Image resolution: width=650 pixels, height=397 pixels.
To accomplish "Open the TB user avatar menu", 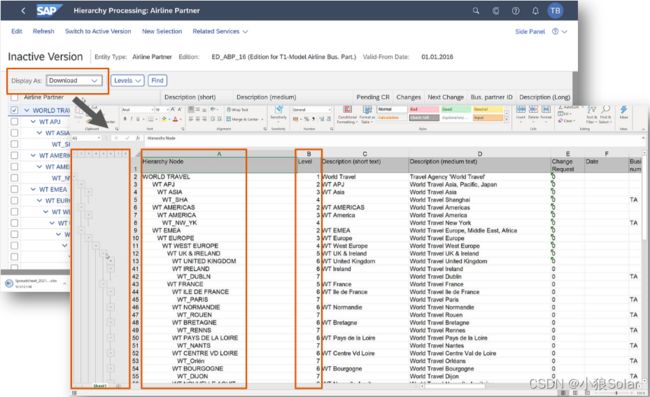I will point(555,11).
